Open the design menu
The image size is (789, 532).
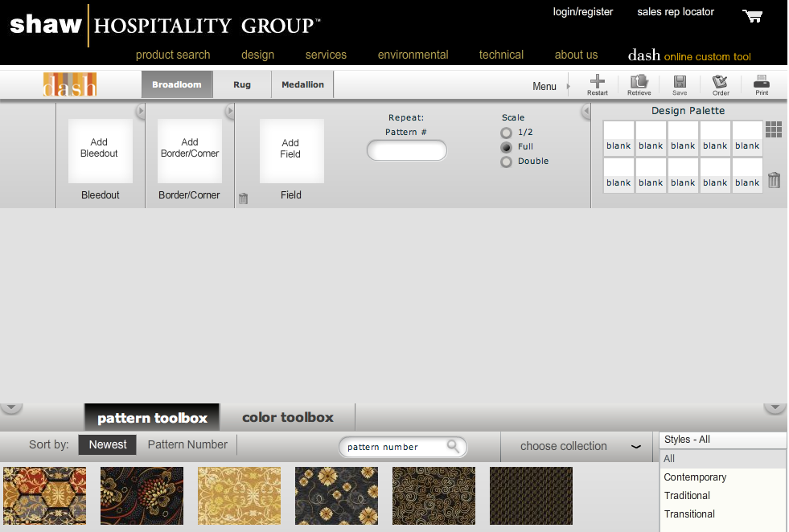(x=257, y=55)
